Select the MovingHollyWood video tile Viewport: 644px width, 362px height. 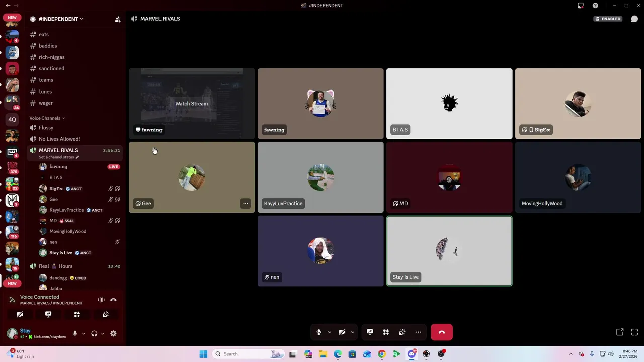(x=578, y=177)
